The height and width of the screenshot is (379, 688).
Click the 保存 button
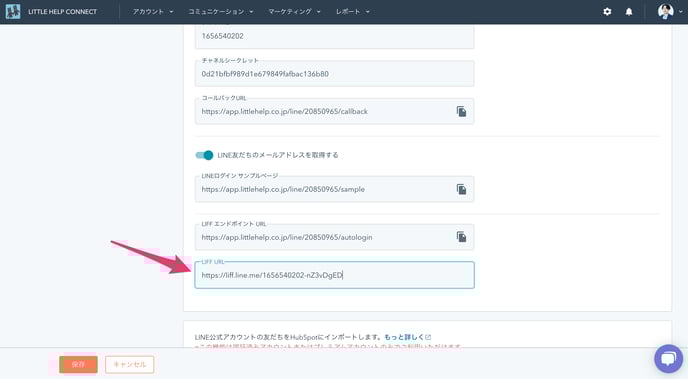(x=78, y=364)
